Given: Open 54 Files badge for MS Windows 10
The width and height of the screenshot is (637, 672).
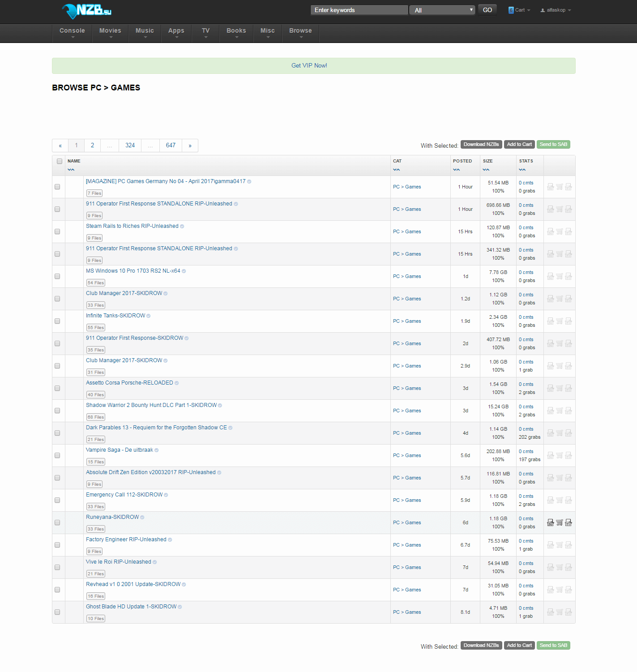Looking at the screenshot, I should 96,283.
